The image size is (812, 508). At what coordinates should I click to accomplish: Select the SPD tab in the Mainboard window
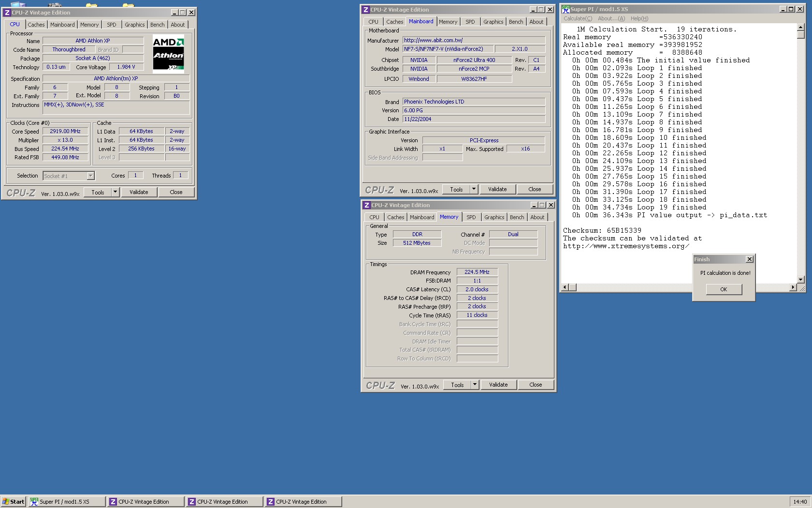pyautogui.click(x=470, y=22)
